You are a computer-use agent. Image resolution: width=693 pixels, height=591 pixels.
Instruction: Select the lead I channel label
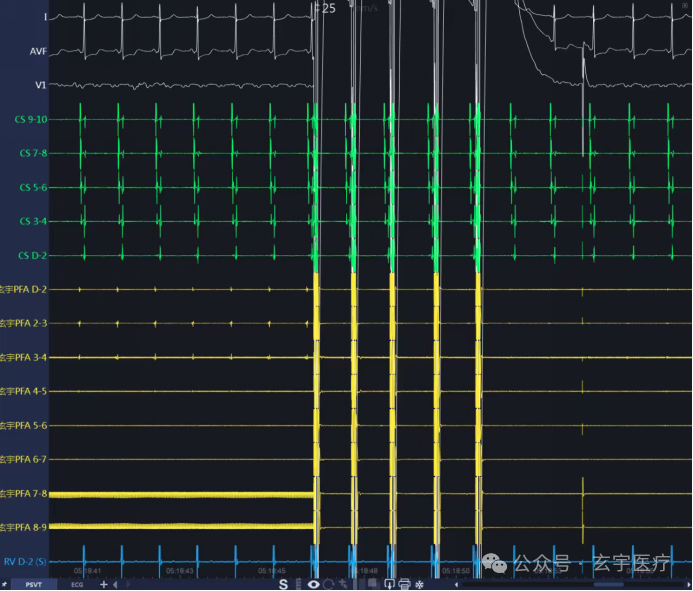tap(45, 17)
